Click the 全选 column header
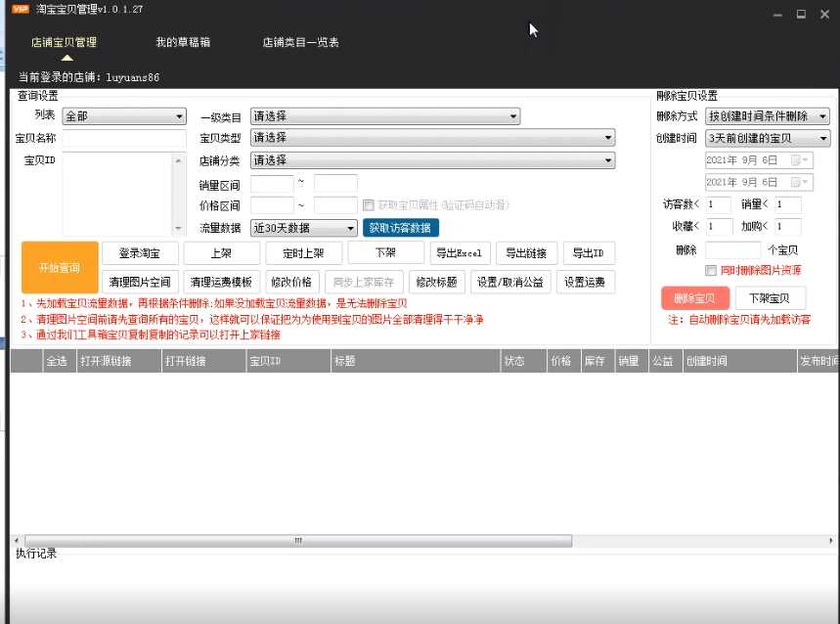Screen dimensions: 840x624 coord(59,361)
